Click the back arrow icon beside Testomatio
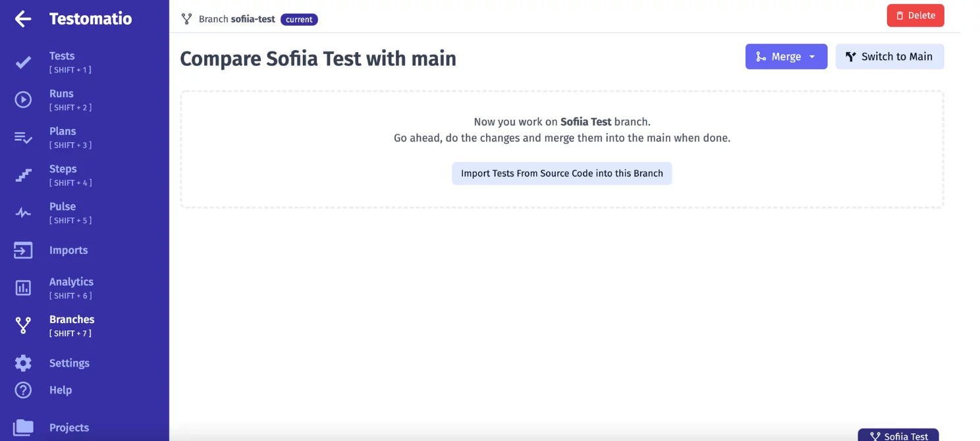The image size is (980, 441). pyautogui.click(x=23, y=19)
